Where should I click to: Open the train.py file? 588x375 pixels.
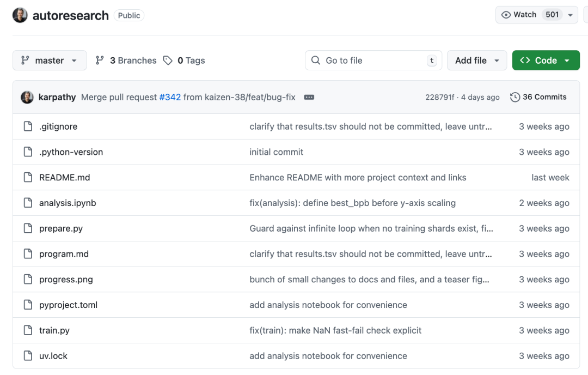click(x=54, y=330)
